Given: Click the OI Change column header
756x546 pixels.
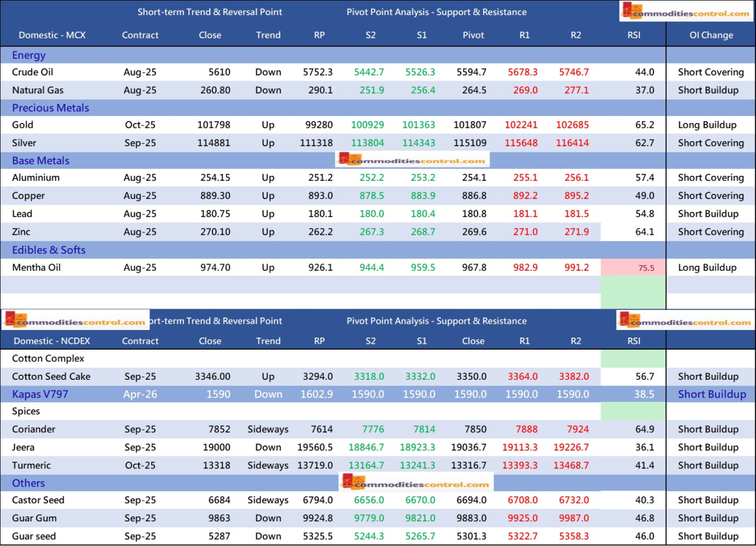Looking at the screenshot, I should click(711, 35).
